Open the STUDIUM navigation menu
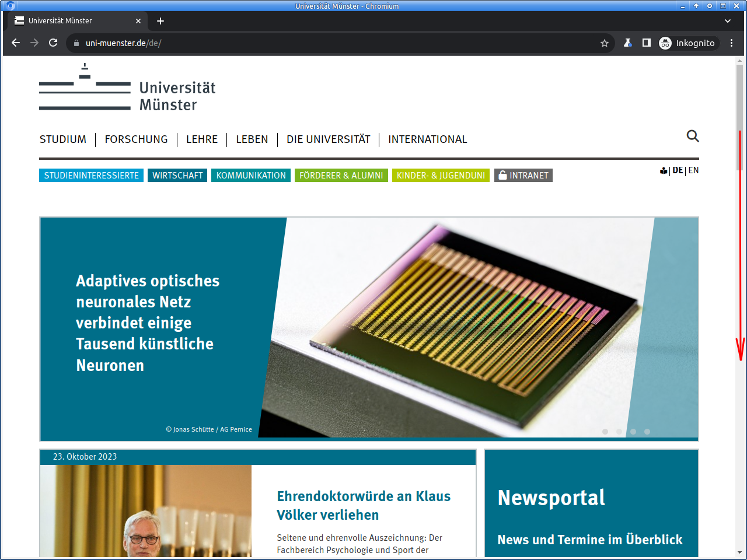This screenshot has height=560, width=747. coord(63,139)
